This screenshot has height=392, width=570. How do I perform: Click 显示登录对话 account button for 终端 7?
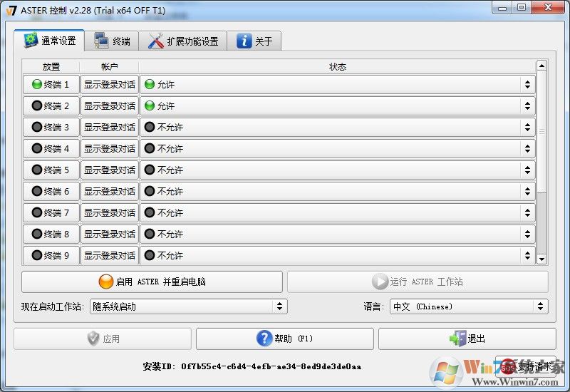110,212
